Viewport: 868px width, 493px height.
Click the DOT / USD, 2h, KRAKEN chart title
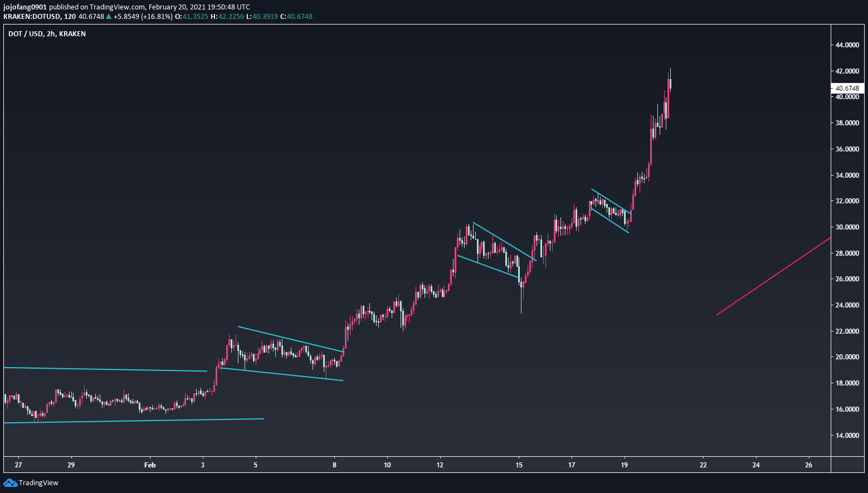click(x=47, y=34)
